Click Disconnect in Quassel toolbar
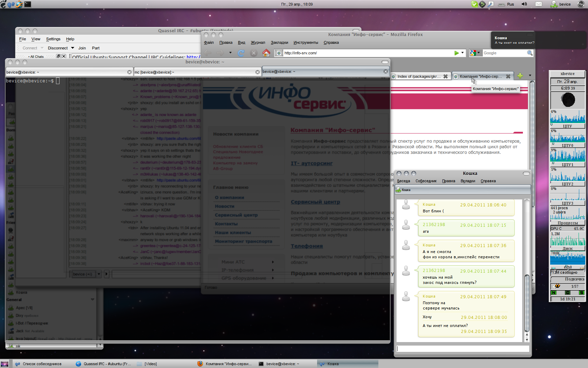This screenshot has height=368, width=588. [x=58, y=48]
